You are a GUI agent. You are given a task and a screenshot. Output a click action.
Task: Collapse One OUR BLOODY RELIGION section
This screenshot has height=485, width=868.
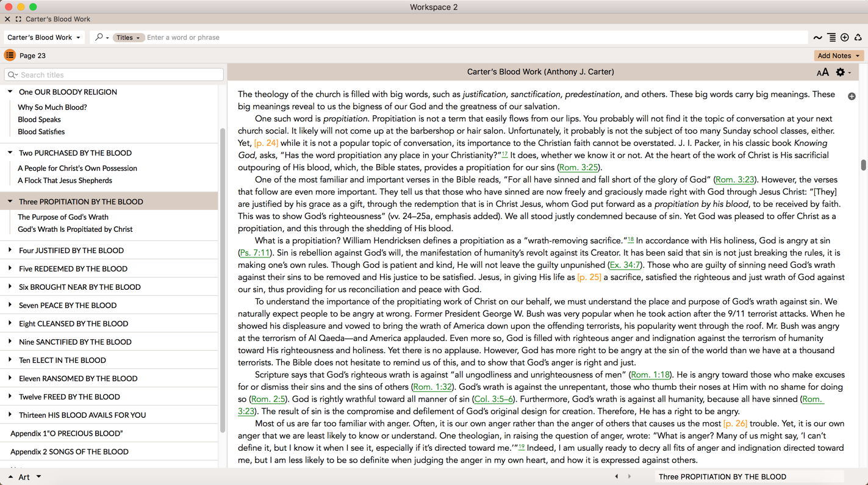click(10, 92)
